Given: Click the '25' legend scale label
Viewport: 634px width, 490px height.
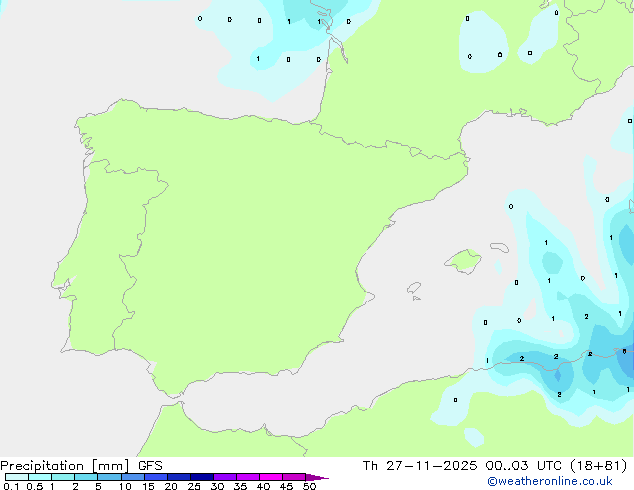Looking at the screenshot, I should click(194, 486).
